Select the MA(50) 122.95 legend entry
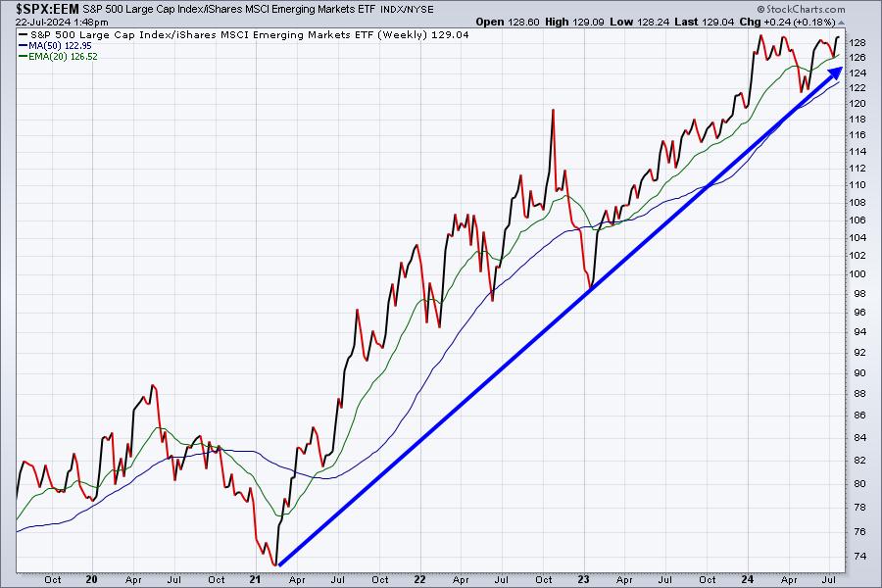 tap(55, 46)
